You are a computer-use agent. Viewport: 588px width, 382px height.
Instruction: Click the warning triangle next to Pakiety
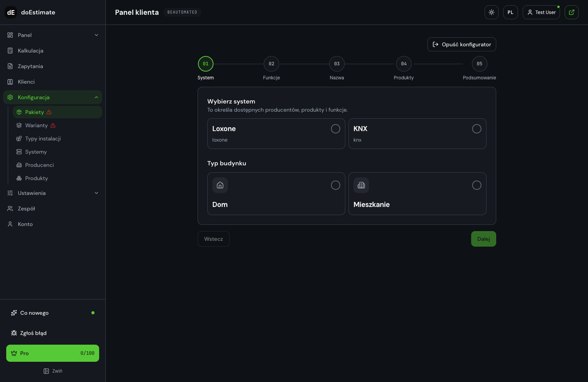(x=49, y=112)
